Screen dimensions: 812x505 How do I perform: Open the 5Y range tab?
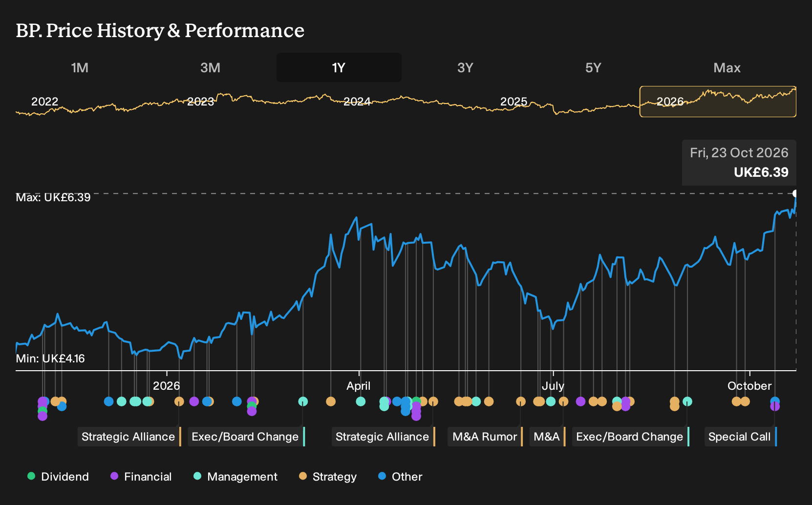coord(593,67)
